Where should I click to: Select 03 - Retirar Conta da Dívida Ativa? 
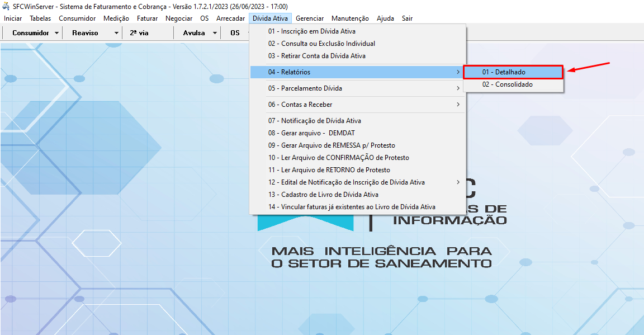pos(316,56)
